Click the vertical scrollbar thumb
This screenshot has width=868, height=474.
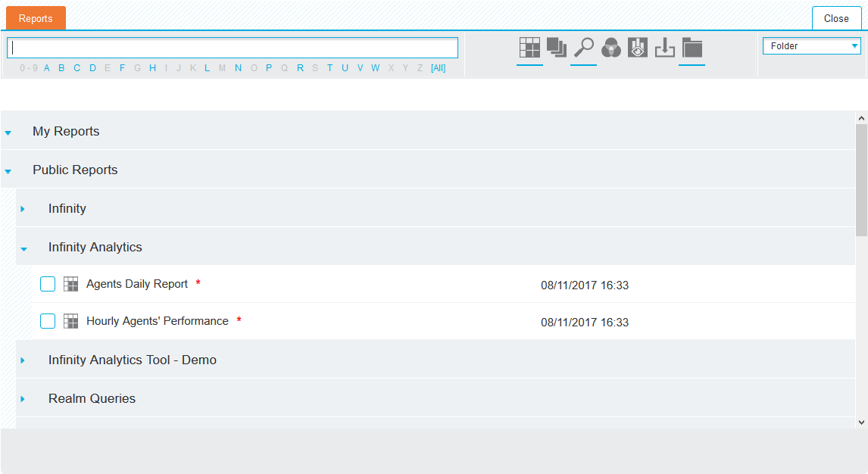tap(861, 180)
